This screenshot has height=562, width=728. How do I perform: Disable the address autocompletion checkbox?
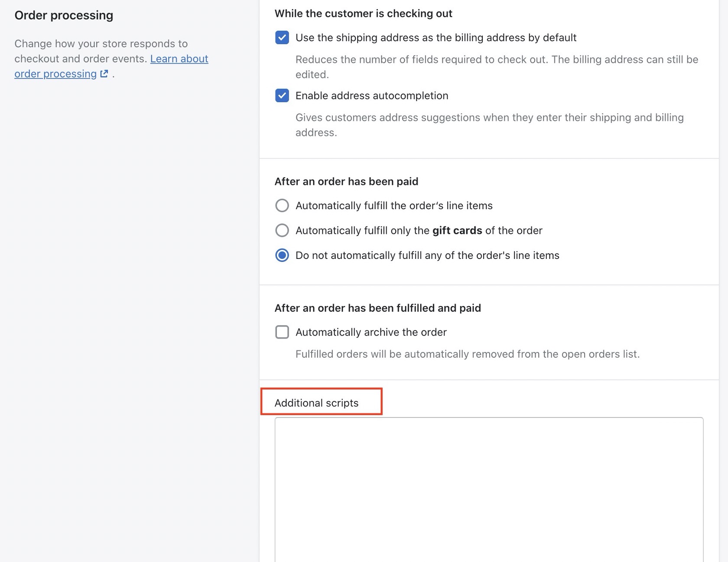282,96
